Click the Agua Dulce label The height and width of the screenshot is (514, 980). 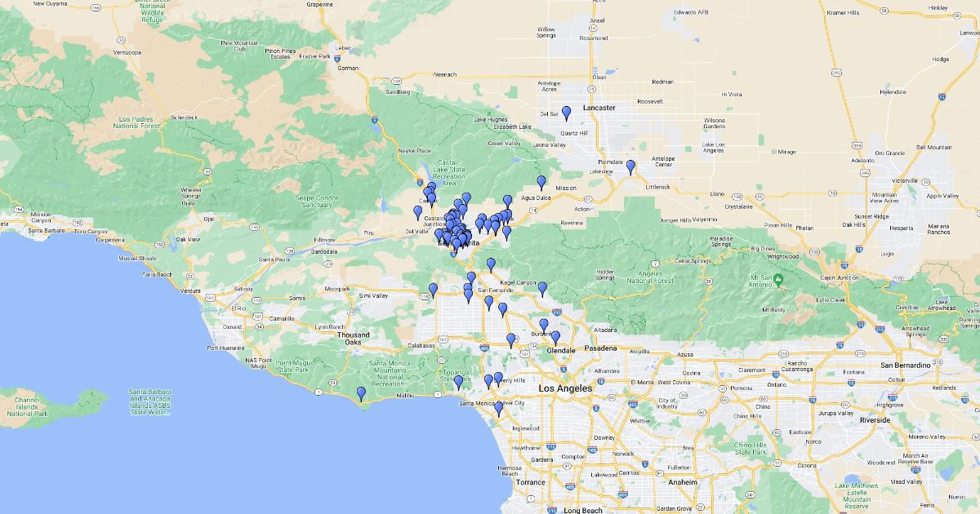tap(537, 197)
